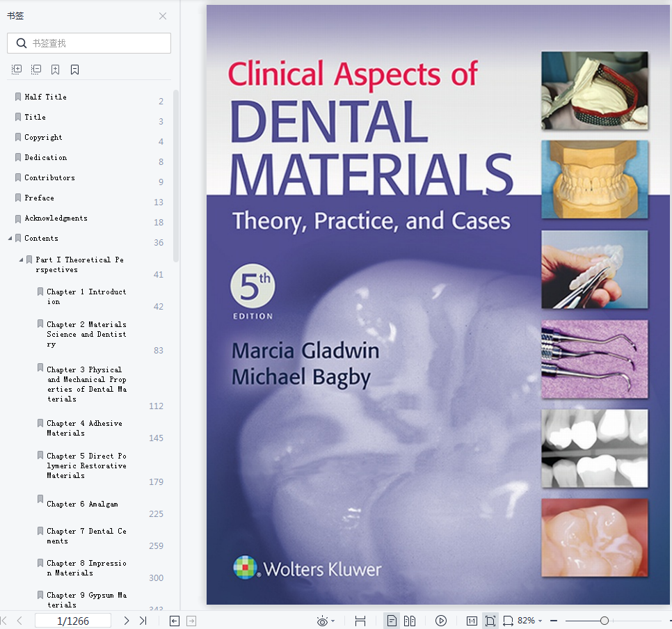The image size is (672, 629).
Task: Open the Title bookmark
Action: (35, 117)
